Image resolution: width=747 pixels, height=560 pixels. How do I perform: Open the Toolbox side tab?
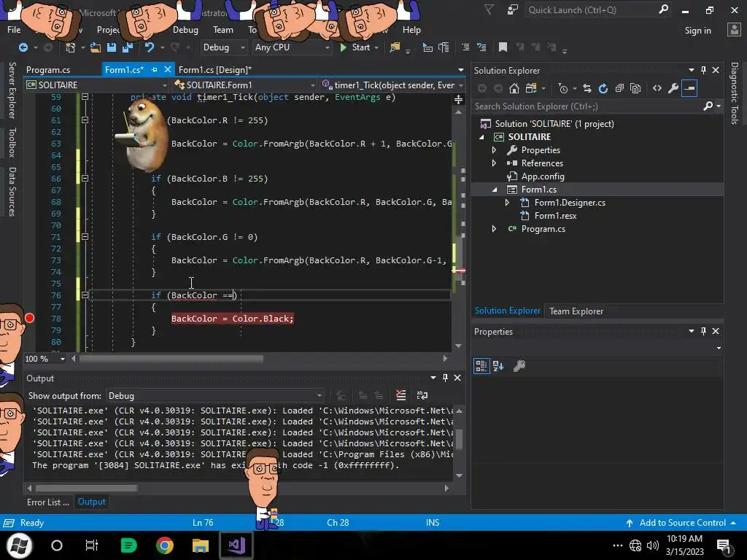pyautogui.click(x=12, y=142)
